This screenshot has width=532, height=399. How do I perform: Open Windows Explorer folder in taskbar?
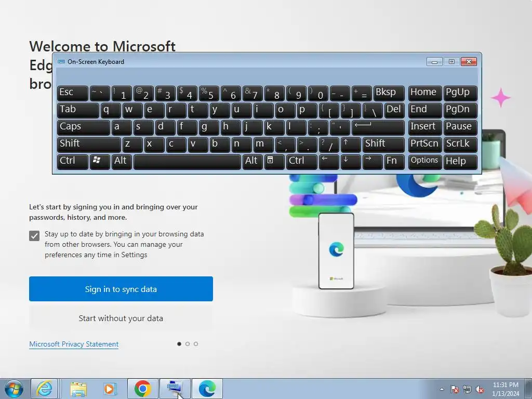point(78,389)
